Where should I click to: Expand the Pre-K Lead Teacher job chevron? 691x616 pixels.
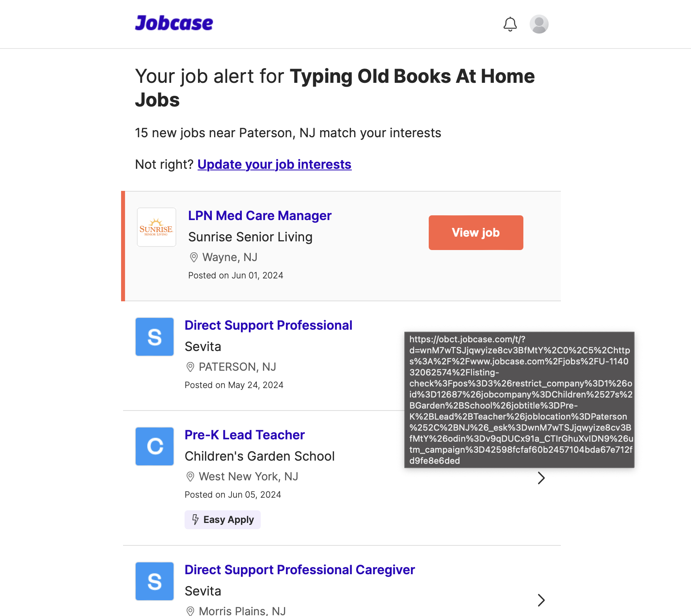tap(541, 478)
